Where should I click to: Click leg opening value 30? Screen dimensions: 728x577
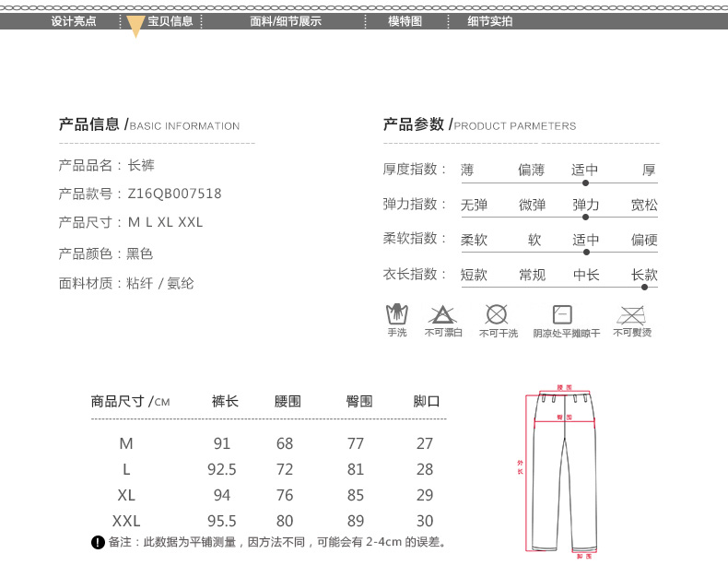(x=425, y=522)
